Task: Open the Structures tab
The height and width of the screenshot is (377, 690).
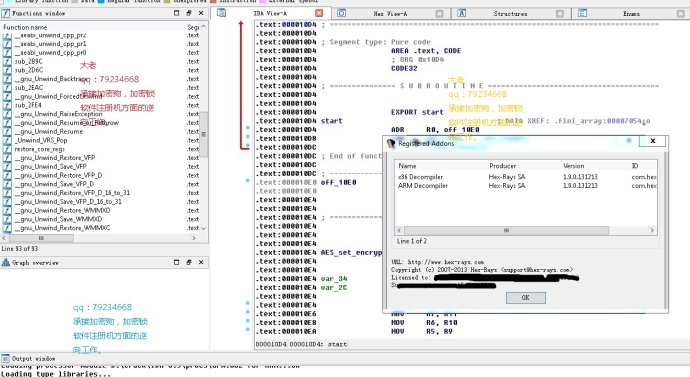Action: (510, 14)
